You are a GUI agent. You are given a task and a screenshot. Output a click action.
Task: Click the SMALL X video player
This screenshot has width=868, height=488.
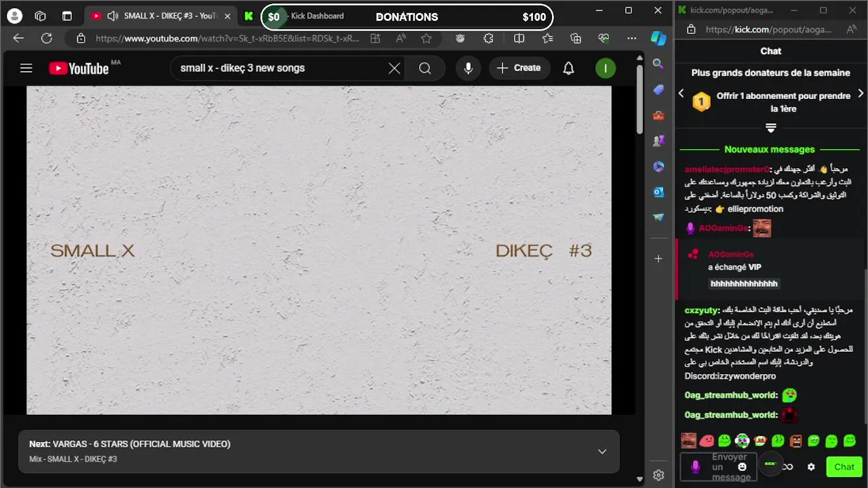[319, 250]
